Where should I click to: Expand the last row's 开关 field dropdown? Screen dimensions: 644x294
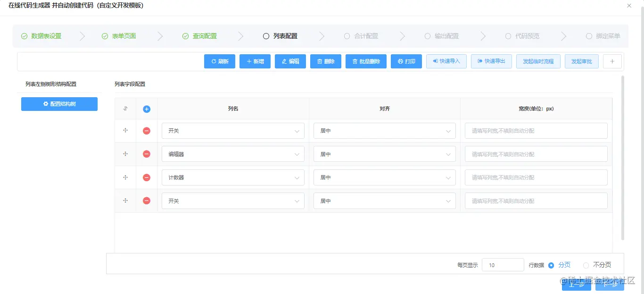click(232, 201)
